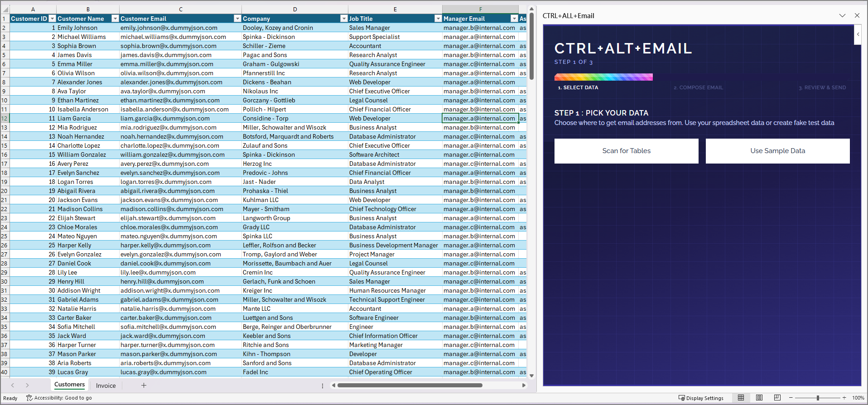This screenshot has height=405, width=868.
Task: Click the horizontal scrollbar right arrow
Action: pos(524,386)
